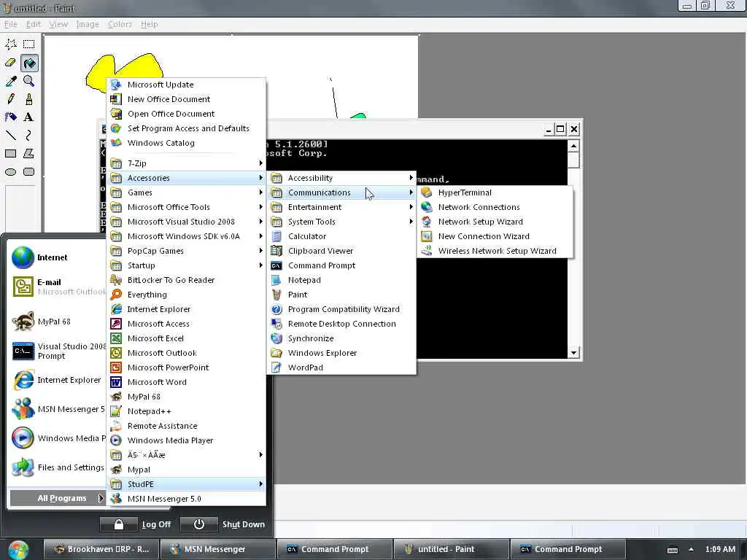
Task: Open the Help menu in Paint
Action: [149, 24]
